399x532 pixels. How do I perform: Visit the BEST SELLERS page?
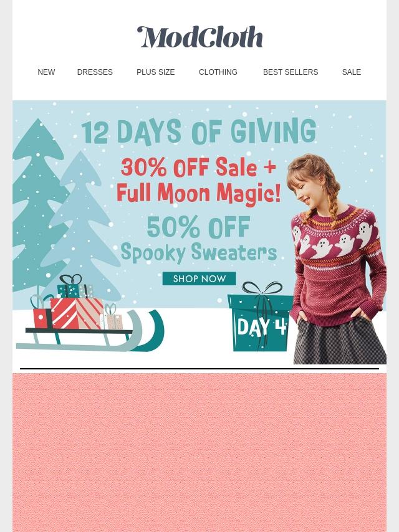click(291, 72)
